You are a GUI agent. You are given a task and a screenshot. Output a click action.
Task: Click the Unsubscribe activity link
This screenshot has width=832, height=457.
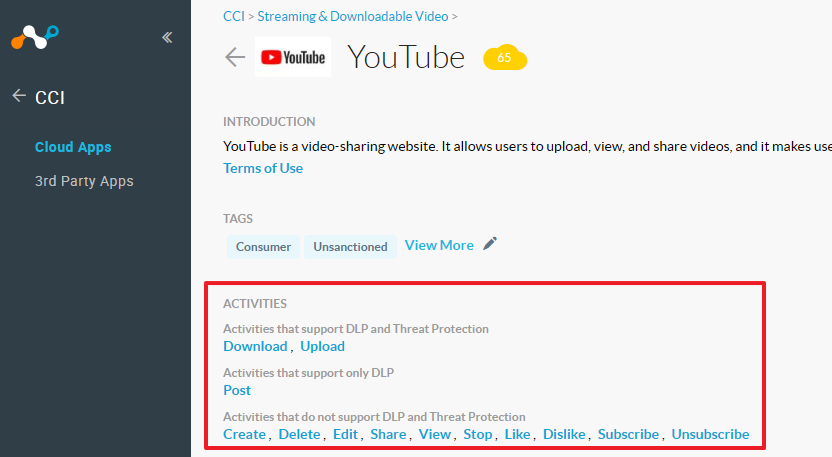pyautogui.click(x=710, y=434)
